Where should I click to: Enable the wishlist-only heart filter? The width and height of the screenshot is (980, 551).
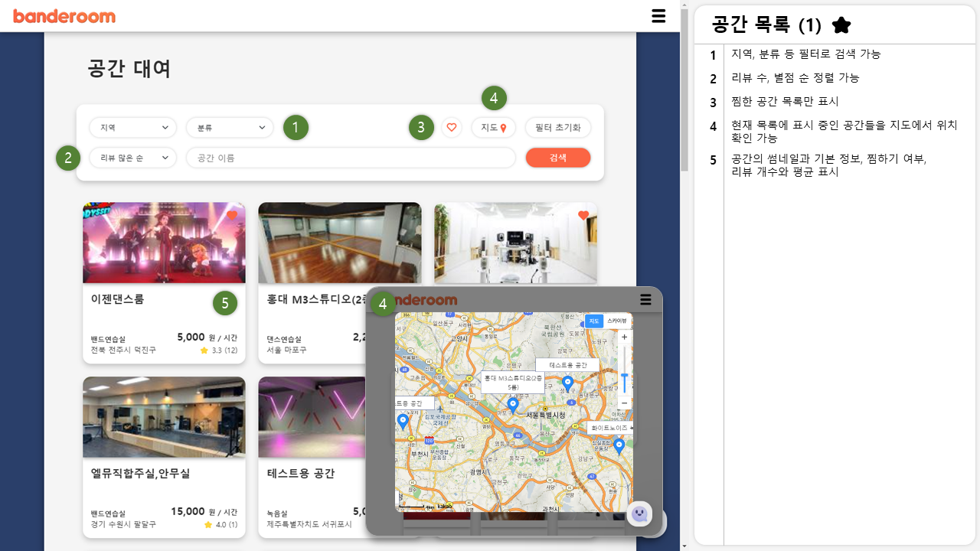(x=451, y=127)
